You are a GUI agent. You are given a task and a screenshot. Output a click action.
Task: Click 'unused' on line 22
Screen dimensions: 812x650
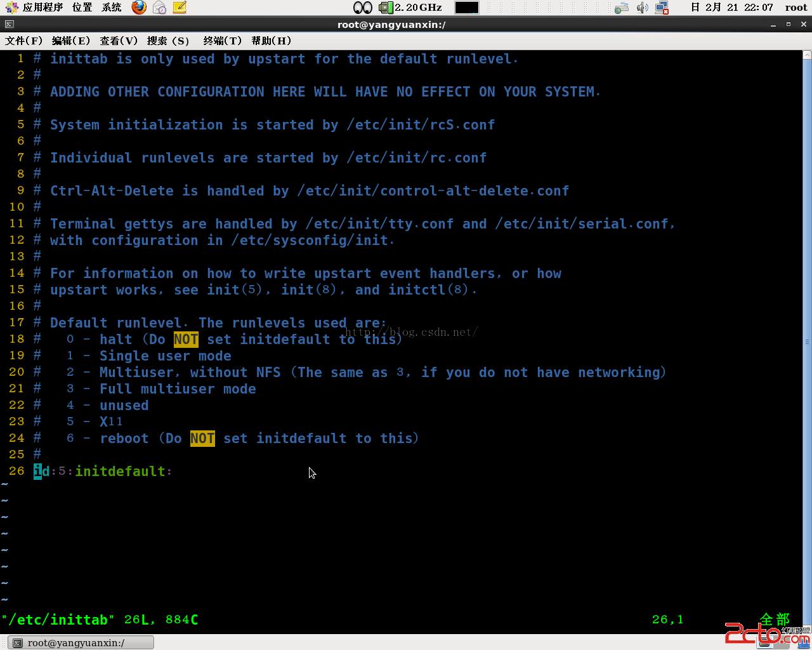[124, 406]
